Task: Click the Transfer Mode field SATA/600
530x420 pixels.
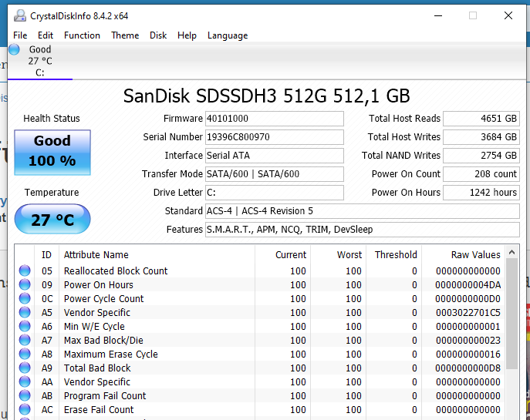Action: coord(275,174)
